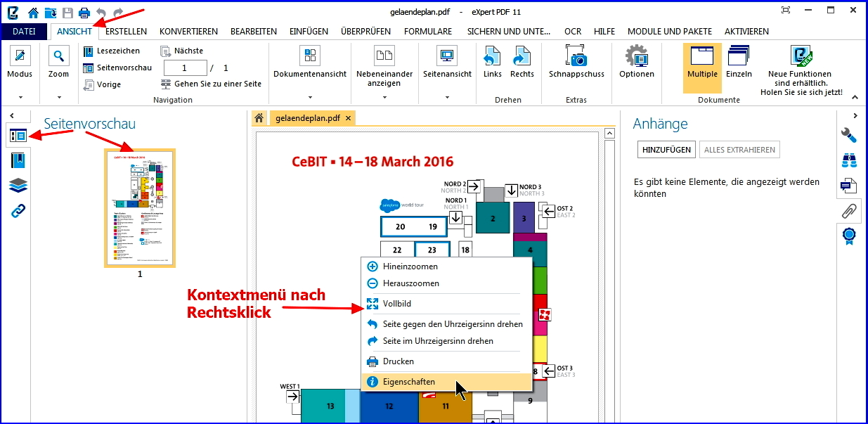Choose Herauszoomen in context menu

[x=446, y=283]
